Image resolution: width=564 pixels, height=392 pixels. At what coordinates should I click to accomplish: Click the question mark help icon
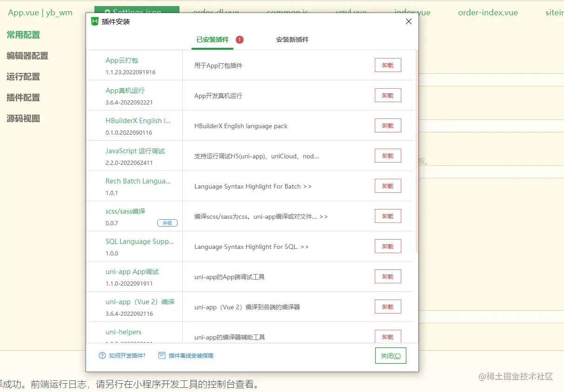102,355
